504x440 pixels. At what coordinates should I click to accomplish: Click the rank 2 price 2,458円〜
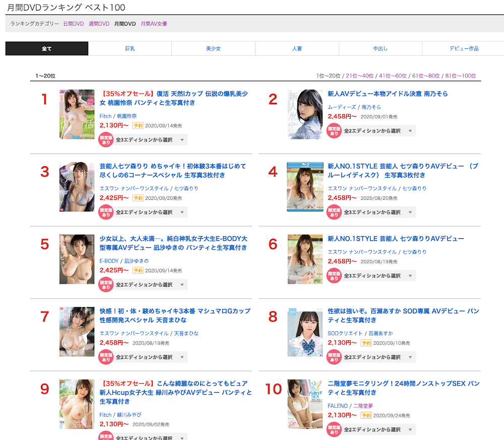coord(342,117)
